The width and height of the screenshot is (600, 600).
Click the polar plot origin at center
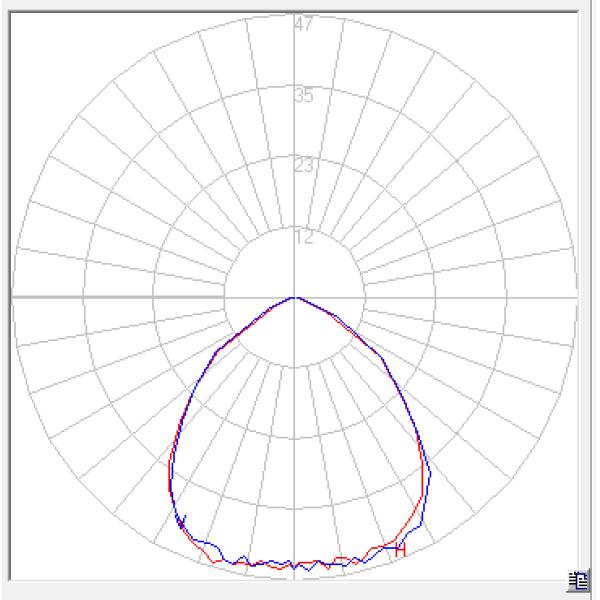point(294,298)
